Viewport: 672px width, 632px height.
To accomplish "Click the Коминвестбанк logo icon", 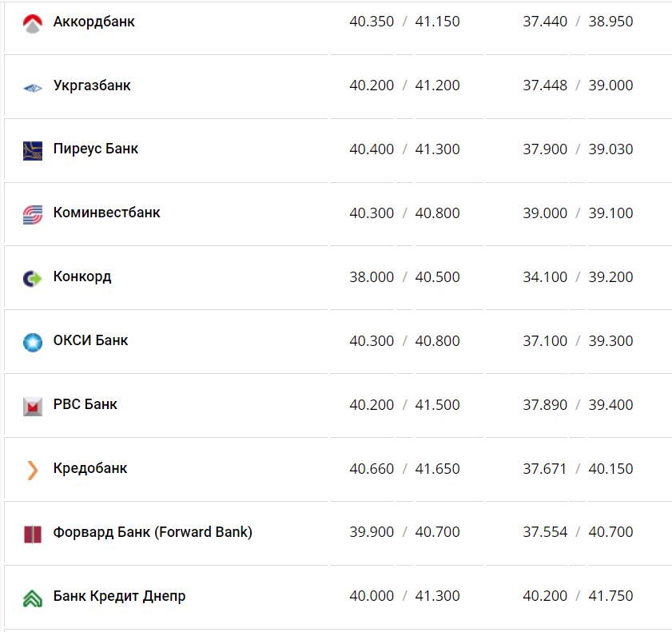I will click(x=32, y=214).
